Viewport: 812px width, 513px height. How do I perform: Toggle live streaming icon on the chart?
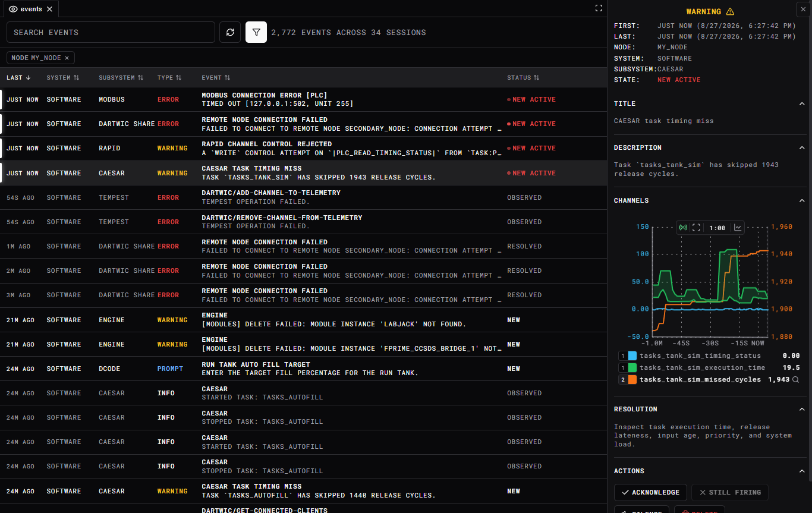click(684, 228)
